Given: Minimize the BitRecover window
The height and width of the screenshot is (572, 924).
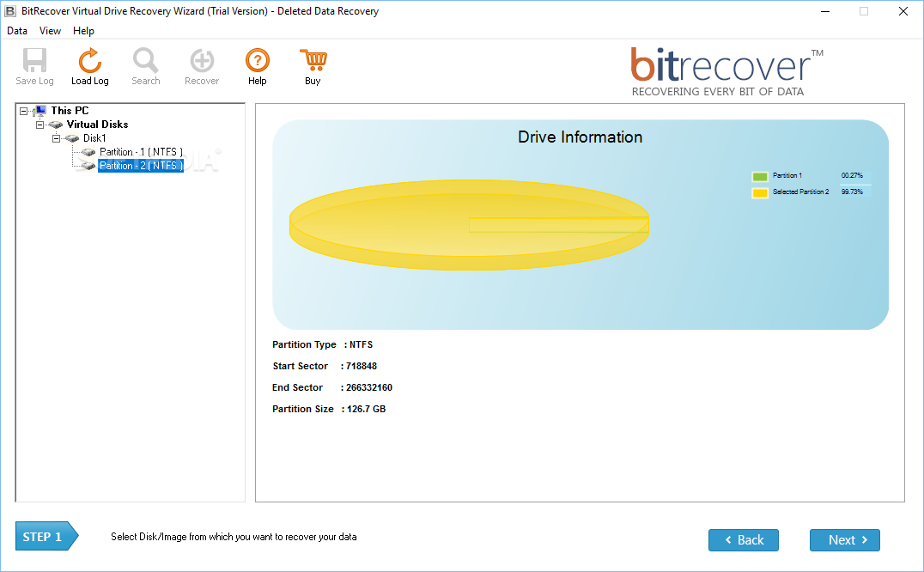Looking at the screenshot, I should pyautogui.click(x=825, y=11).
